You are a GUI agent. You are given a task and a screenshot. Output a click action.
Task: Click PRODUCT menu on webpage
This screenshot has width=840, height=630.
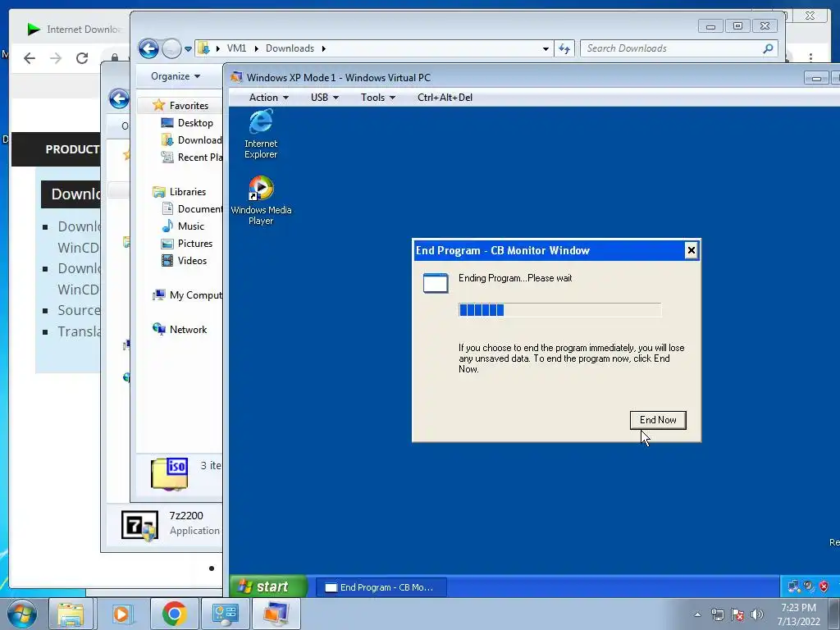(x=72, y=149)
